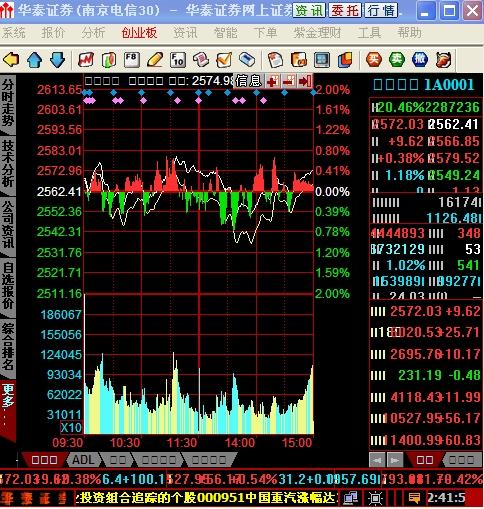Click the orange checkmark box icon
Viewport: 484px width, 509px height.
click(224, 60)
